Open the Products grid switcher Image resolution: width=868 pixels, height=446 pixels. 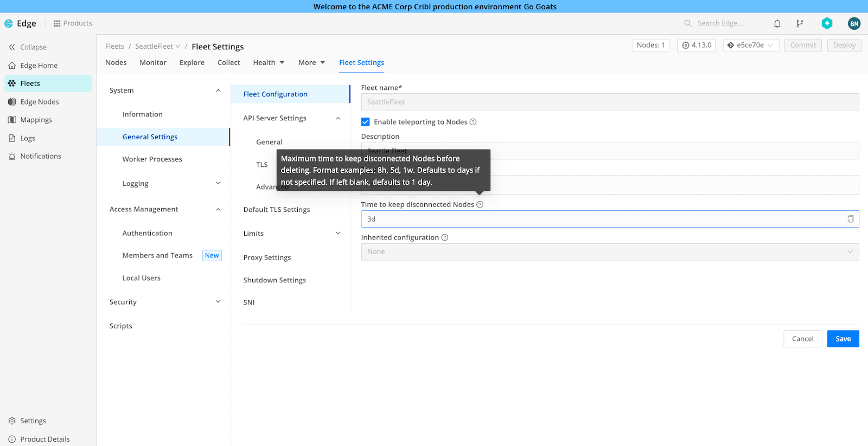pyautogui.click(x=73, y=23)
